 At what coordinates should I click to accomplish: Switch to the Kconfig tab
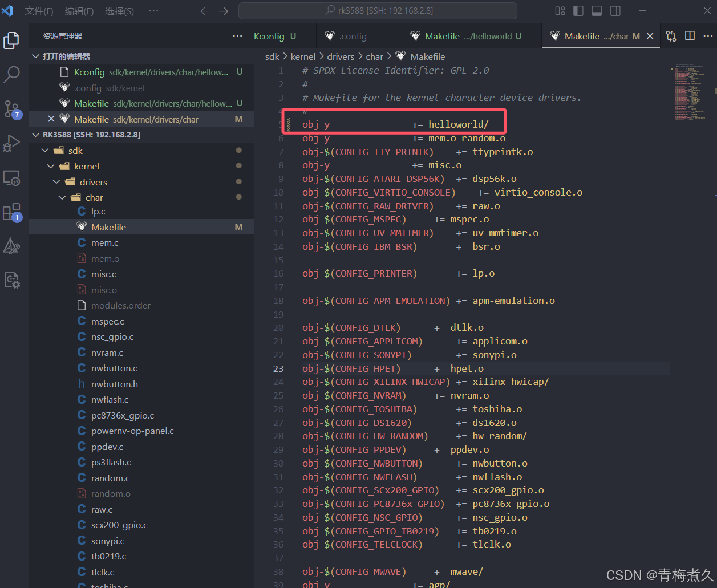pos(269,36)
